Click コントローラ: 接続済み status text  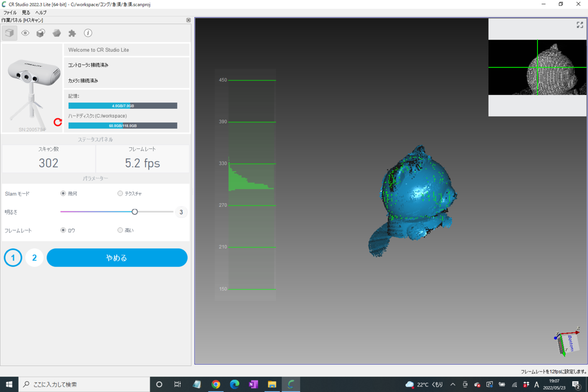(88, 65)
